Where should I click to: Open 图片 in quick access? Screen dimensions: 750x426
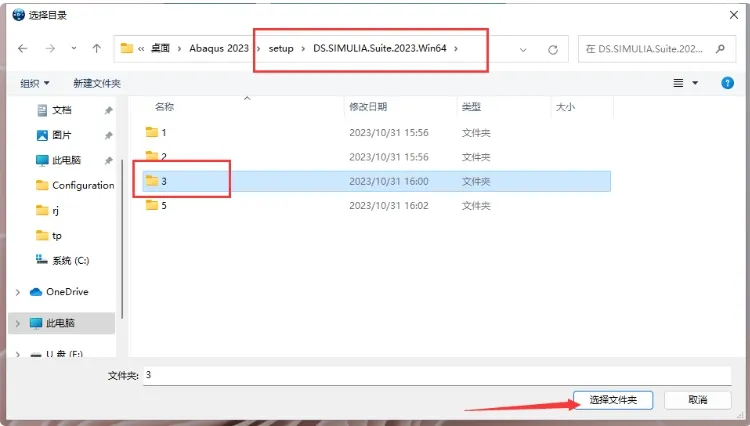61,135
